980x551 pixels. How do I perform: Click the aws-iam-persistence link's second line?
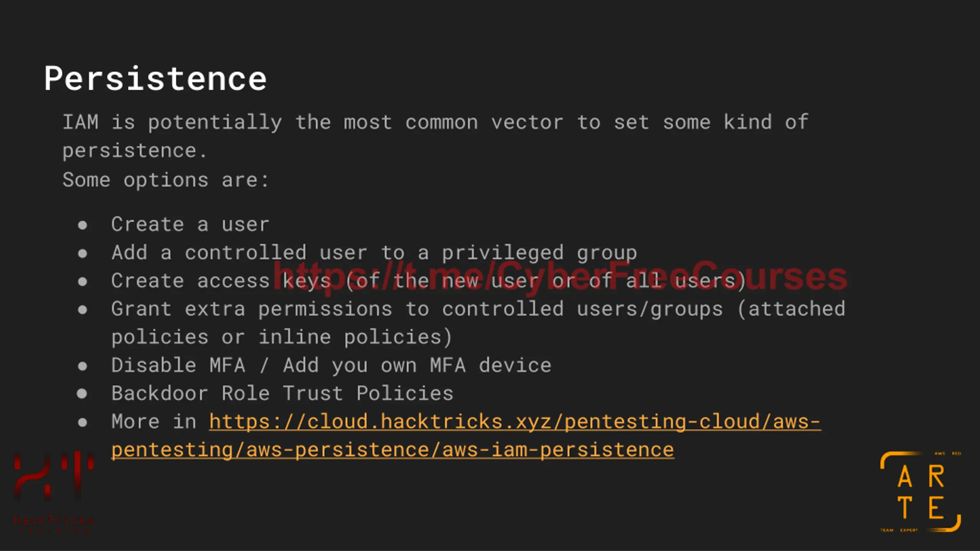(393, 450)
